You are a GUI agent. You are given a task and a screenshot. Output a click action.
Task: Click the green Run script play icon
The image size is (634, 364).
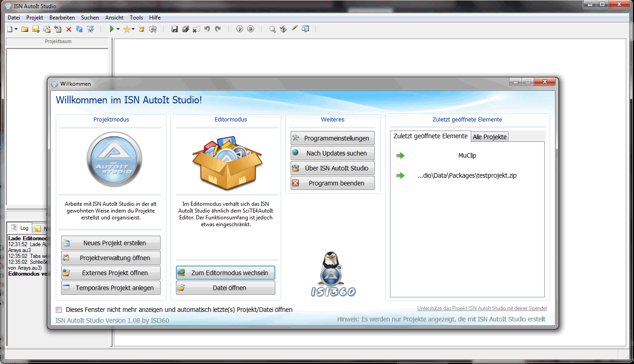(x=112, y=29)
